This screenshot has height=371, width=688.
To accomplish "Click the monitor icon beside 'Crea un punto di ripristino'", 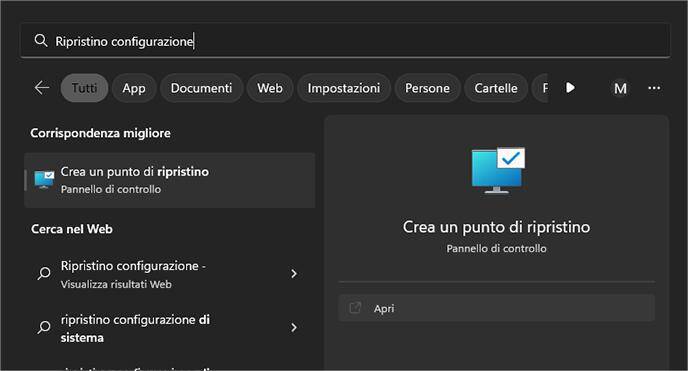I will click(x=44, y=180).
